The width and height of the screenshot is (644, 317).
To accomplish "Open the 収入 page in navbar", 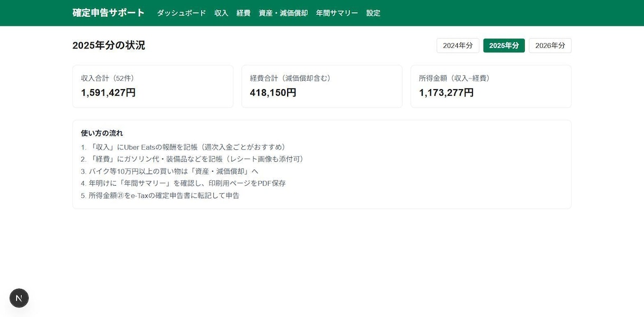I will [221, 13].
